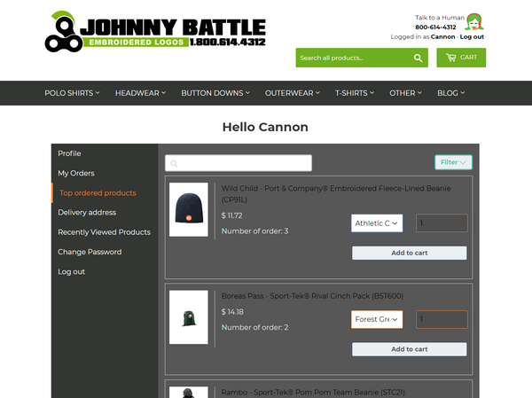Image resolution: width=532 pixels, height=398 pixels.
Task: Expand the Headwear menu
Action: coord(140,93)
